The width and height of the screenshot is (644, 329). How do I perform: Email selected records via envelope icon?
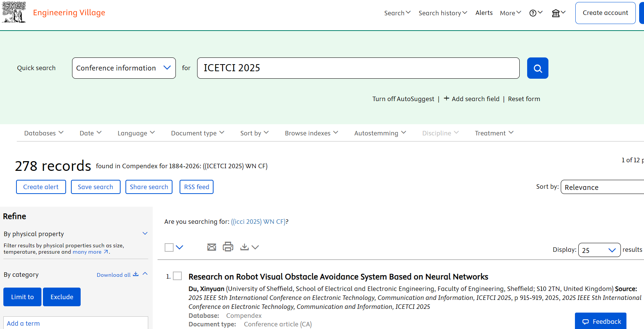[x=212, y=247]
